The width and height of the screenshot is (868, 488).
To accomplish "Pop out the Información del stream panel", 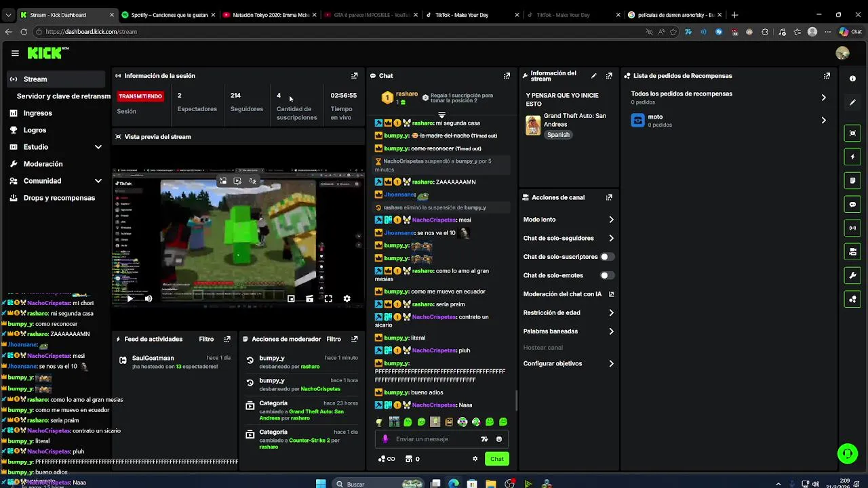I will point(609,76).
